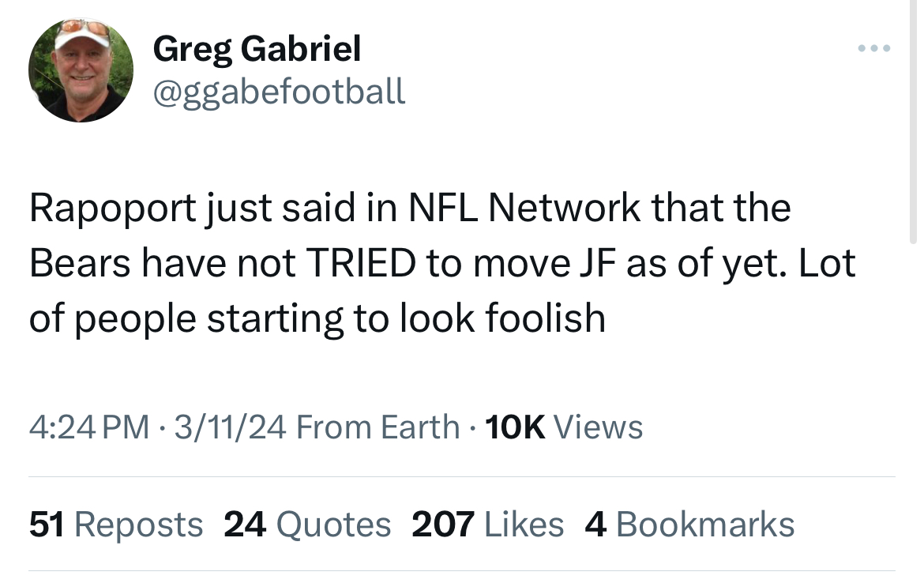This screenshot has width=924, height=583.
Task: Visit the @ggabefootball handle
Action: 279,92
